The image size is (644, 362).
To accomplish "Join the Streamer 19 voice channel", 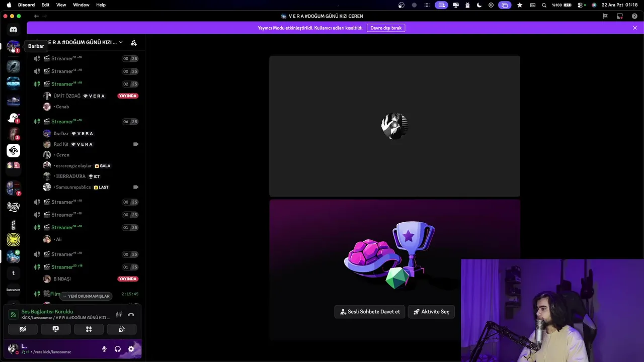I will [x=86, y=254].
